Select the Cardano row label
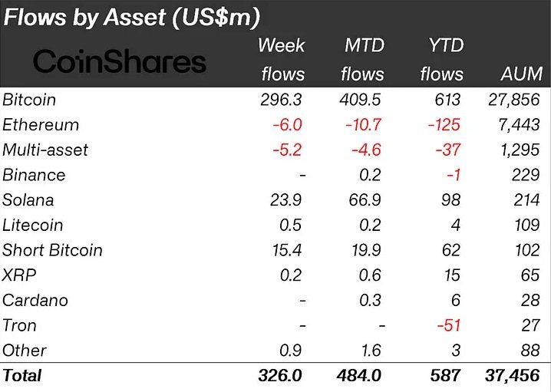Image resolution: width=551 pixels, height=392 pixels. [35, 300]
